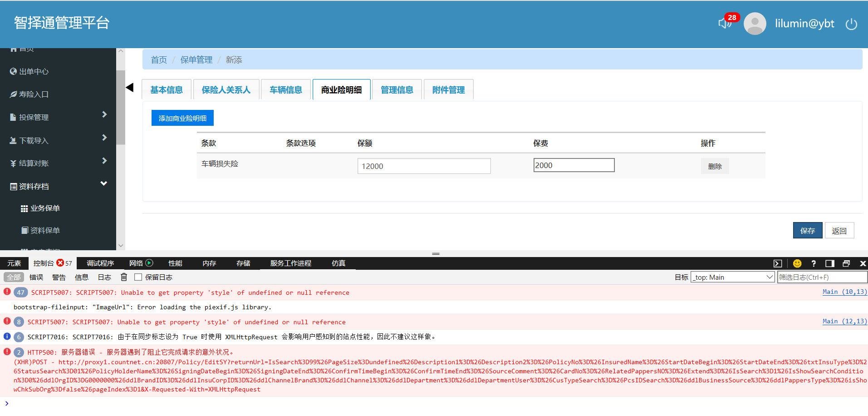Focus the 保费 field containing 2000
The height and width of the screenshot is (416, 868).
coord(574,165)
